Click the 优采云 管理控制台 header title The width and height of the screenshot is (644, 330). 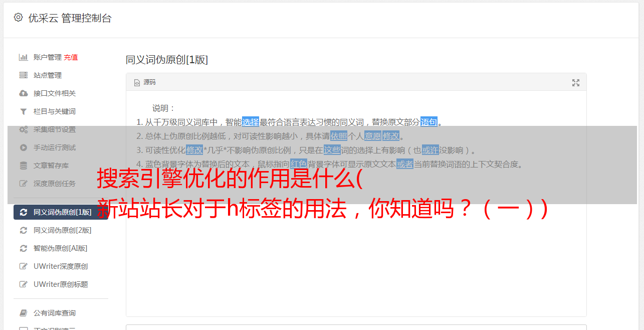70,18
